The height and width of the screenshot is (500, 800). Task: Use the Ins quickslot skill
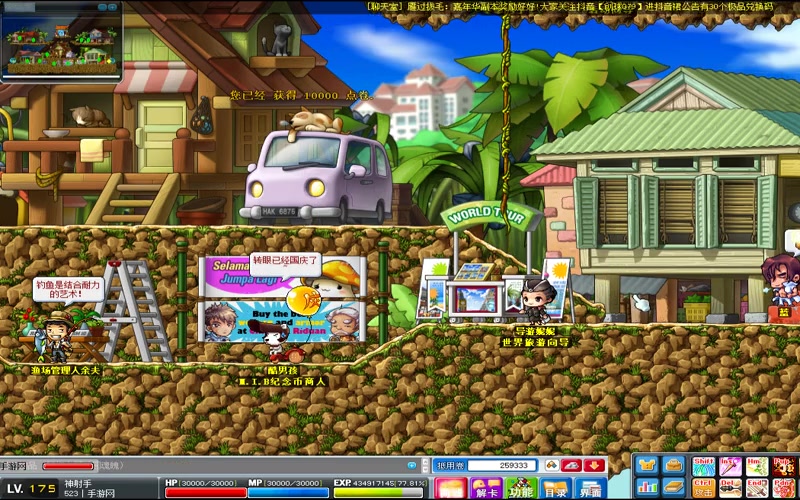pyautogui.click(x=730, y=467)
